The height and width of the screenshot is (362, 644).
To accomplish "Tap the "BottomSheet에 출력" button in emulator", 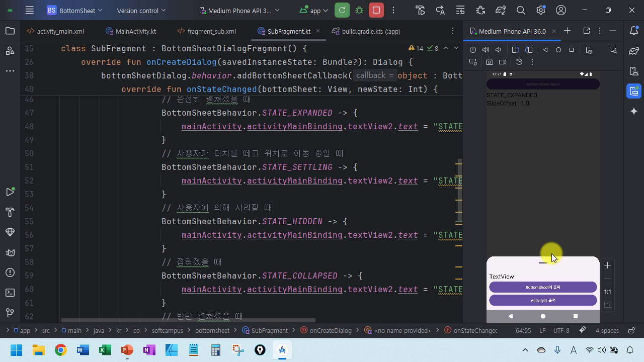I will pyautogui.click(x=543, y=287).
